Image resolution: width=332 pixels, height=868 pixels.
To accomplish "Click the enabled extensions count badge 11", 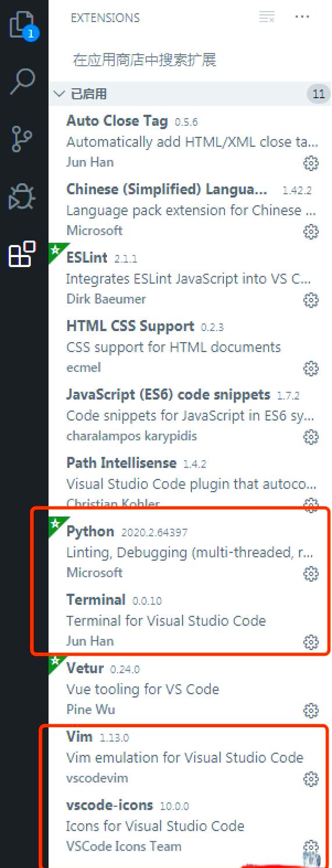I will click(x=318, y=94).
